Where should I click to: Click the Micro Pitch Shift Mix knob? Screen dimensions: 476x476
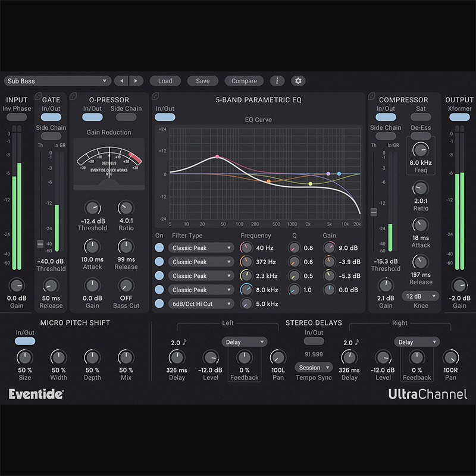(126, 358)
